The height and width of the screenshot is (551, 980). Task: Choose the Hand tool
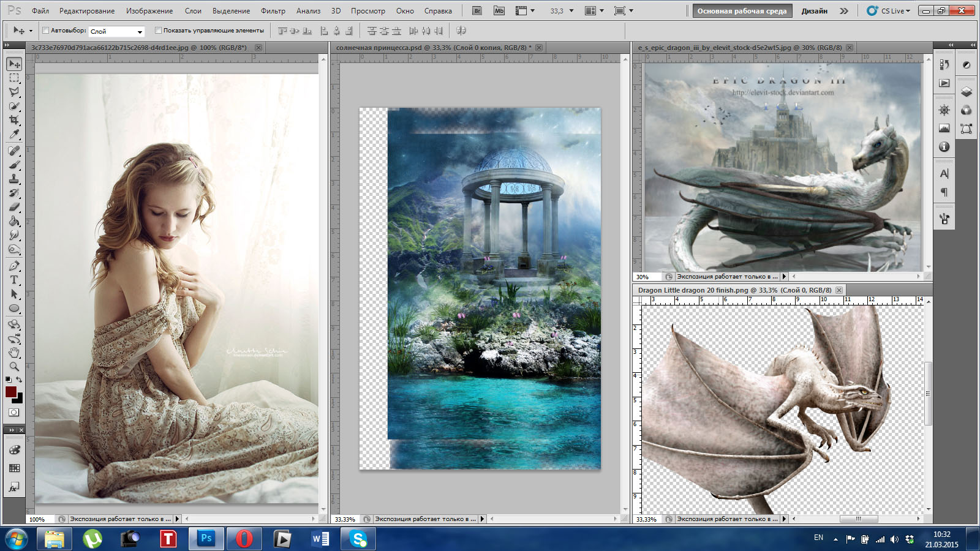tap(14, 353)
